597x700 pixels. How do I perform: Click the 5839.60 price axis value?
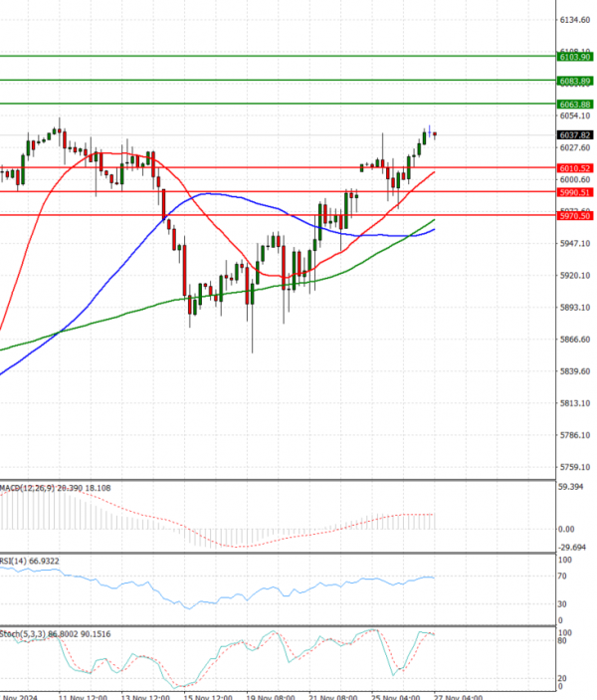click(x=575, y=371)
